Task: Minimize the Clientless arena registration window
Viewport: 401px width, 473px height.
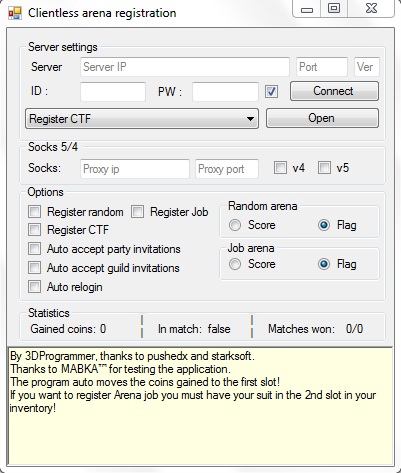Action: (x=307, y=9)
